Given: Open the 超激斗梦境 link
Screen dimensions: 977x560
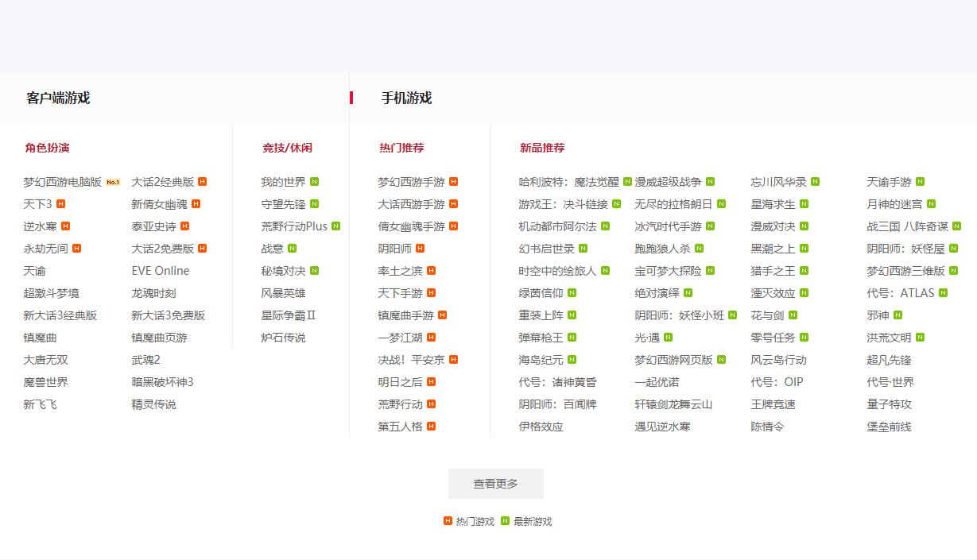Looking at the screenshot, I should [x=52, y=293].
